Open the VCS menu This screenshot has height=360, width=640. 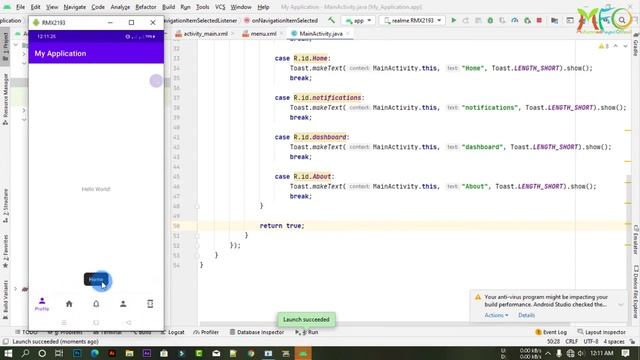click(220, 7)
